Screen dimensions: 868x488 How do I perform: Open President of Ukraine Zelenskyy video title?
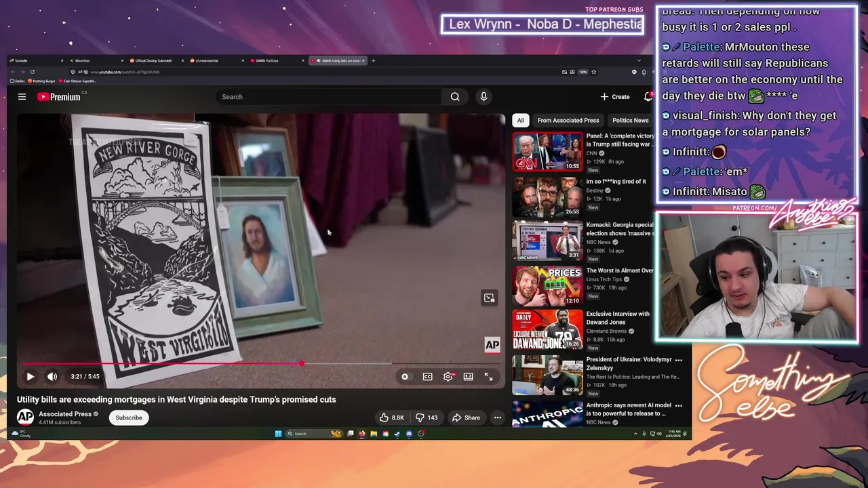[629, 364]
